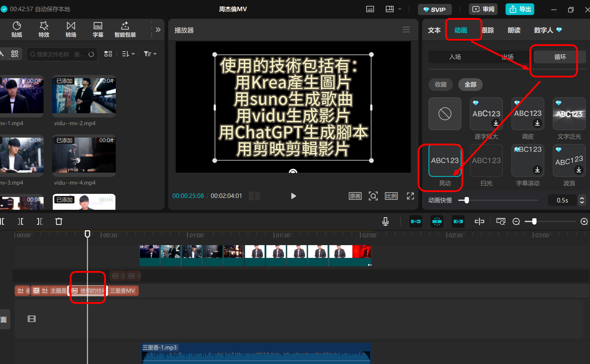Play the preview in the player
This screenshot has width=590, height=364.
[293, 196]
